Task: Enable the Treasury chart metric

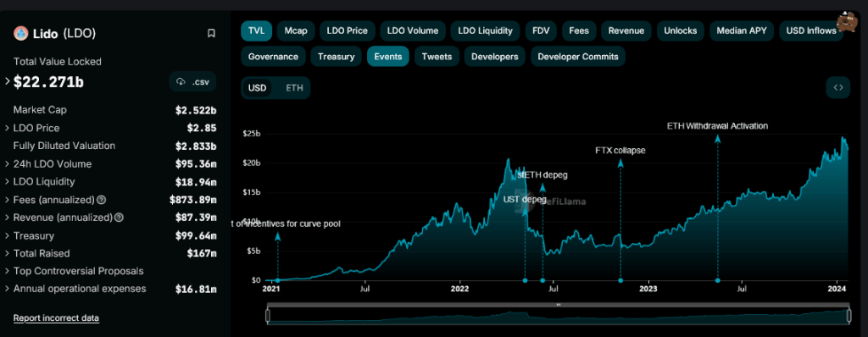Action: click(336, 57)
